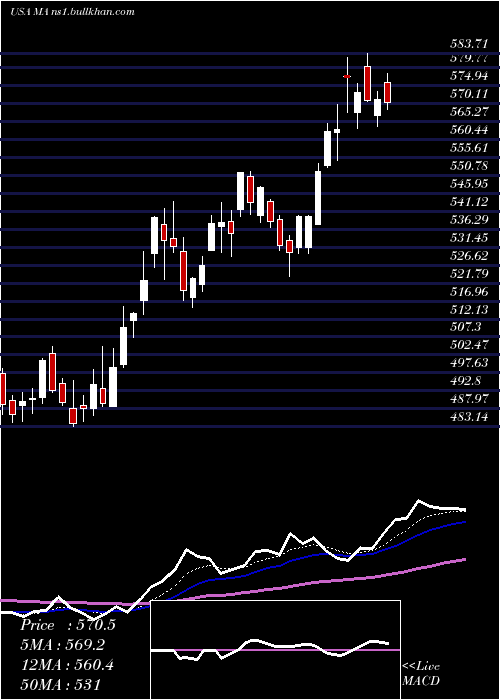
Task: Click the MACD inset chart box
Action: pyautogui.click(x=275, y=650)
